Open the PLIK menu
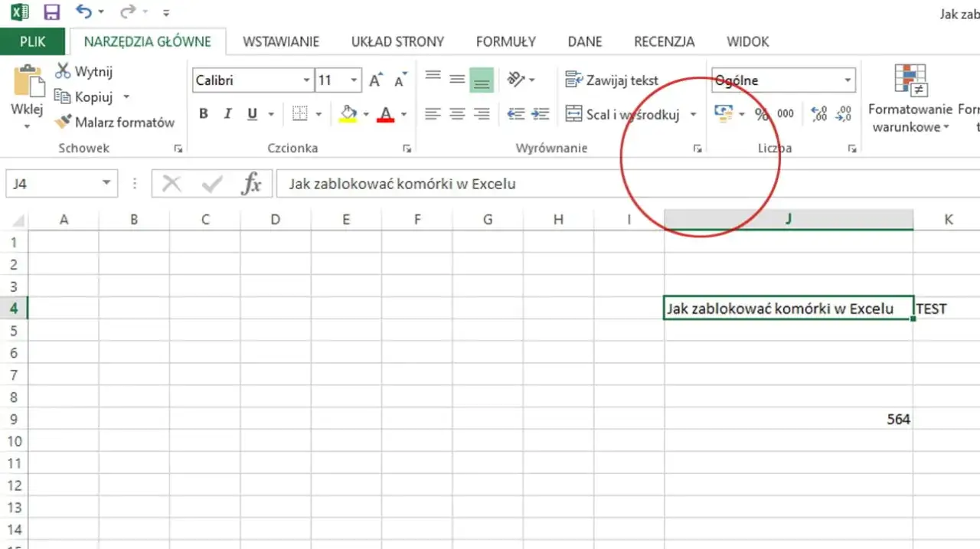The image size is (980, 549). [33, 41]
